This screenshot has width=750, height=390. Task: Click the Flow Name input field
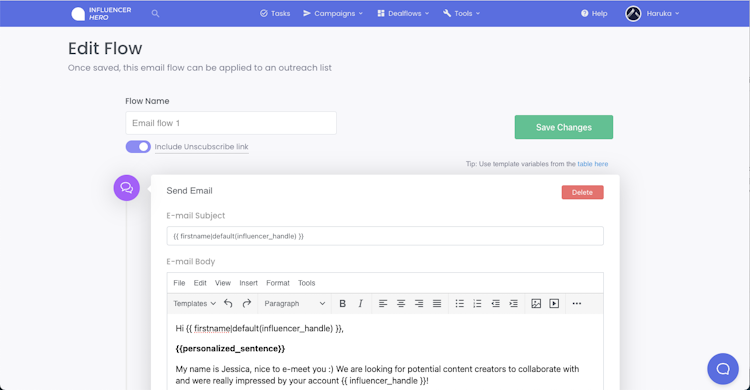pos(231,123)
